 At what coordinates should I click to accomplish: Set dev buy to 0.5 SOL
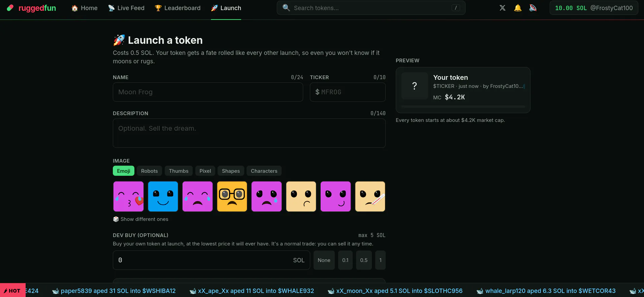pyautogui.click(x=364, y=260)
